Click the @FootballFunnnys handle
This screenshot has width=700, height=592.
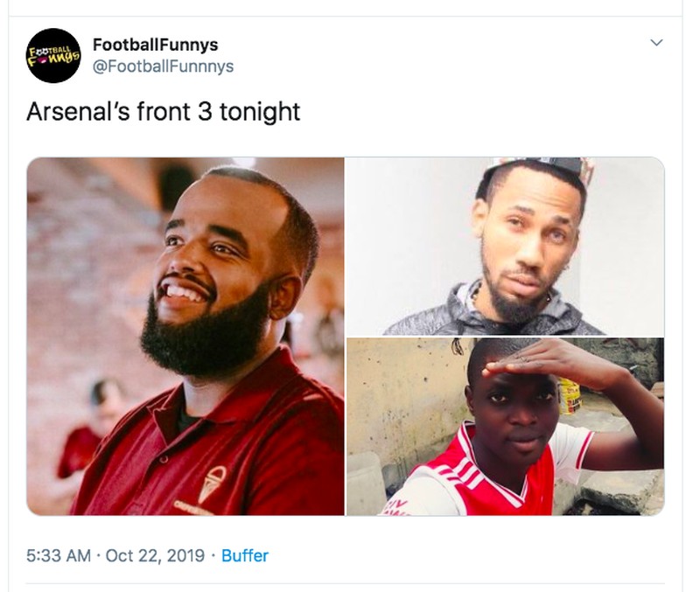(x=163, y=66)
